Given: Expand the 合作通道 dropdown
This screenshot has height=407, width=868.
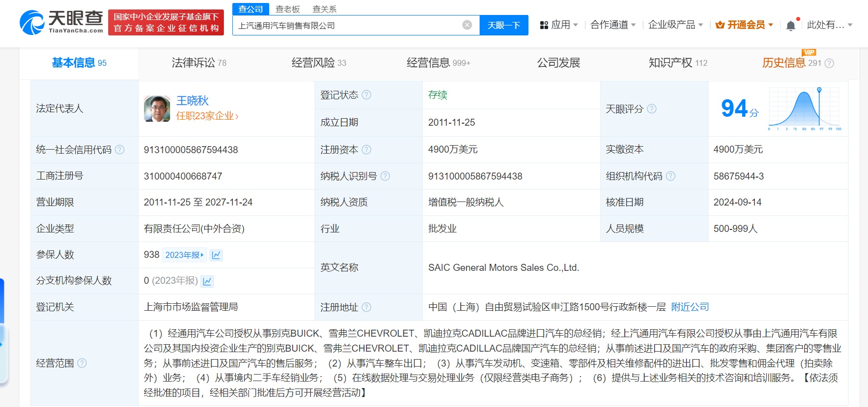Looking at the screenshot, I should (613, 25).
